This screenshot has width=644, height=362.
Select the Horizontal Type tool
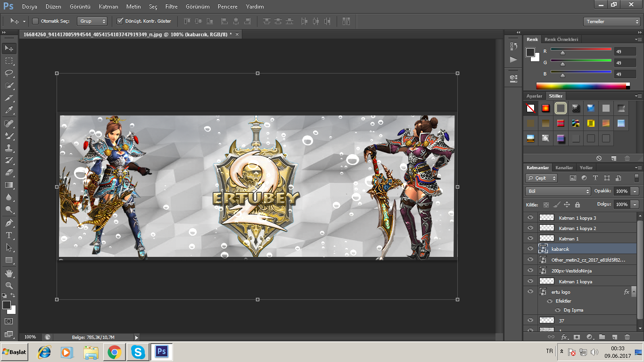tap(9, 235)
